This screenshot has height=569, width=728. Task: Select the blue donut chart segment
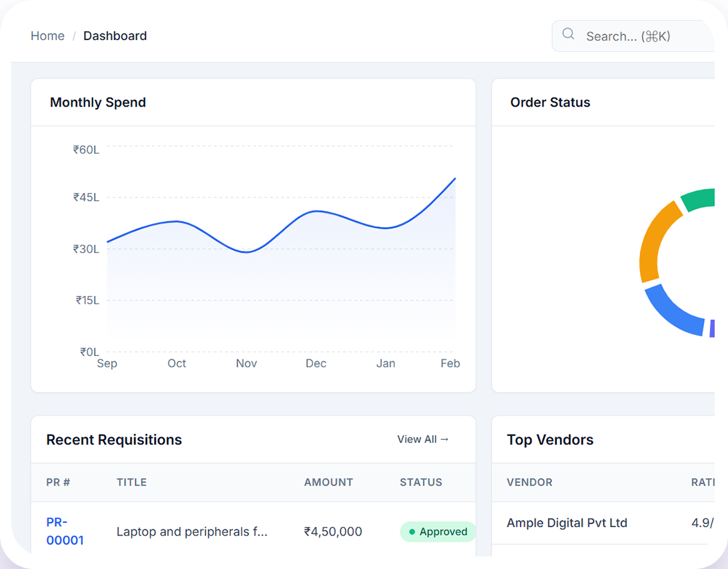tap(673, 311)
